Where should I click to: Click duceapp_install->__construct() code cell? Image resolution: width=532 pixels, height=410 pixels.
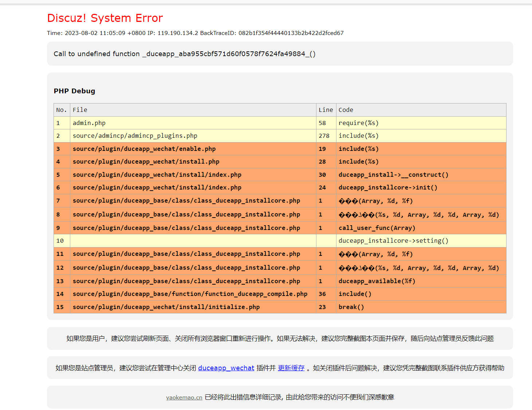tap(421, 175)
